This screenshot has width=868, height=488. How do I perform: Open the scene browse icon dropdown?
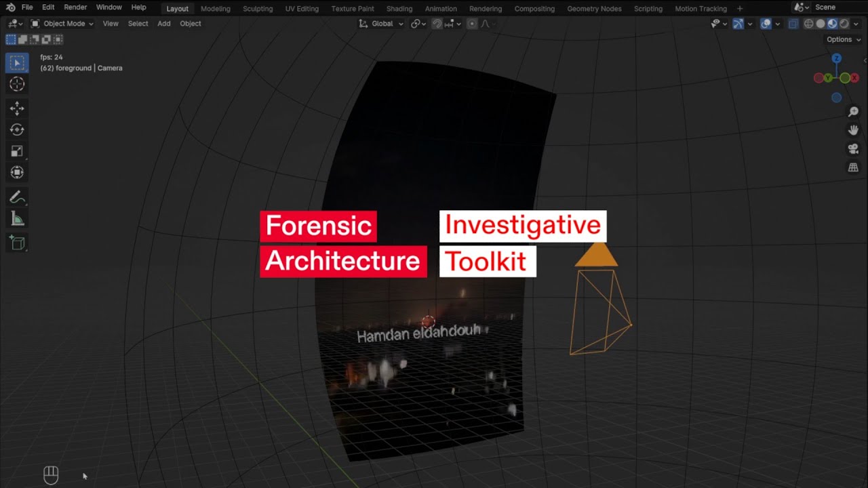(802, 7)
